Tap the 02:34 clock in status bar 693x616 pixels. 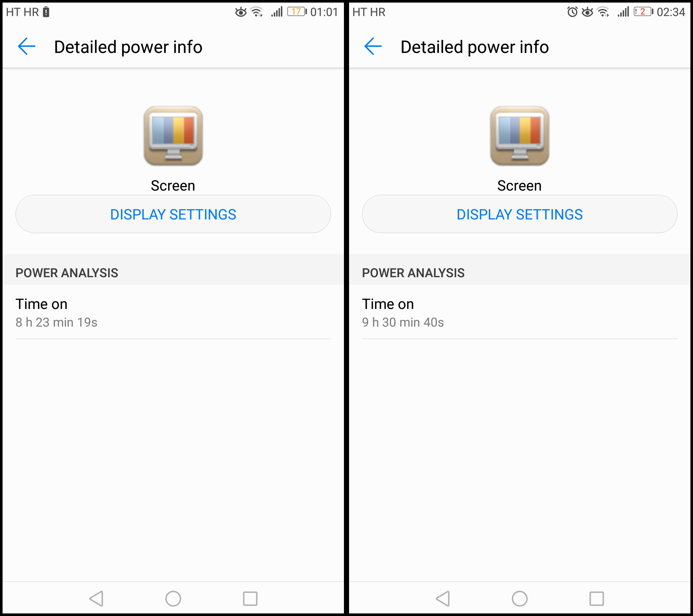(671, 12)
